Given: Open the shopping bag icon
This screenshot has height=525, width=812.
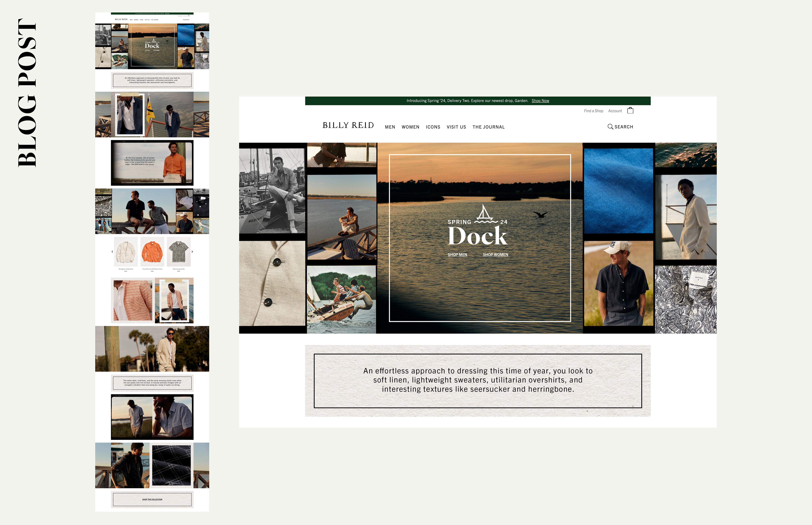Looking at the screenshot, I should tap(630, 110).
